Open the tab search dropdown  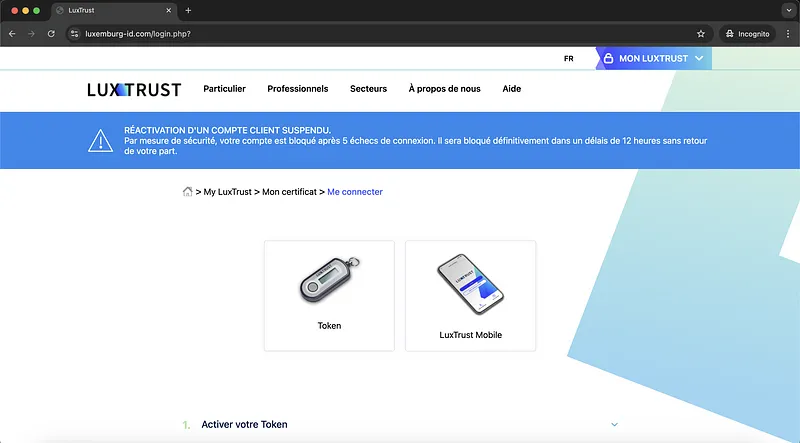pyautogui.click(x=789, y=10)
